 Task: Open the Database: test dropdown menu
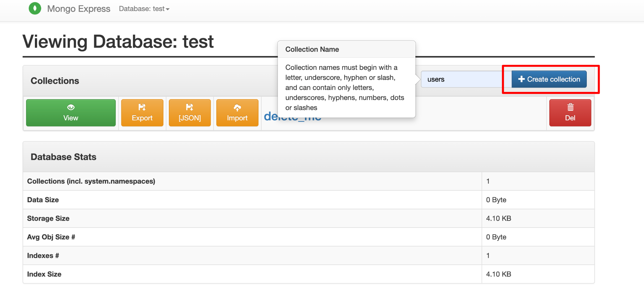144,9
